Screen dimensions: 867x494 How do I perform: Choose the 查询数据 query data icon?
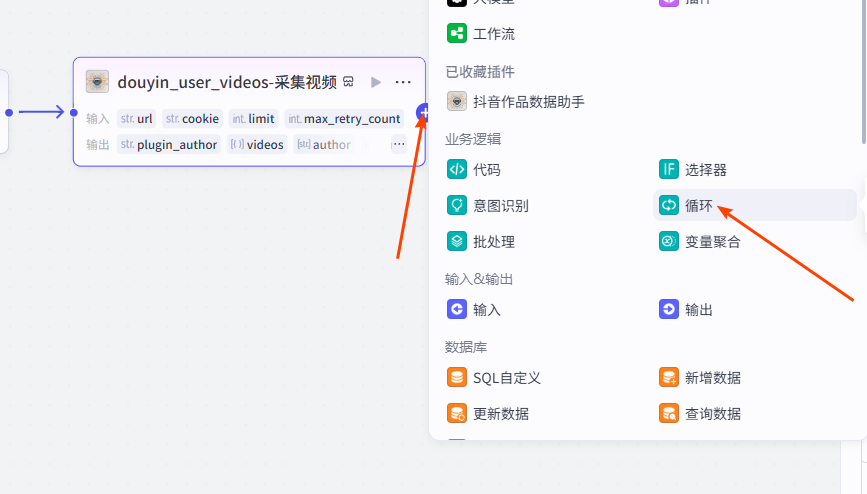[668, 414]
